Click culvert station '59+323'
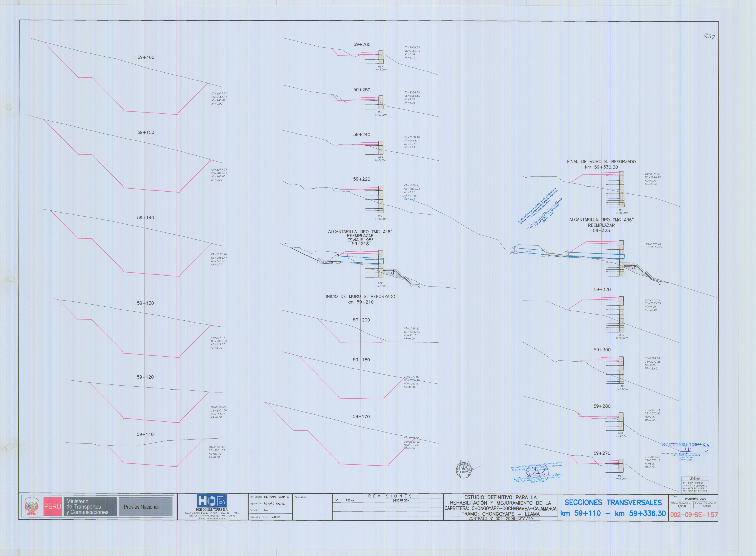 [x=601, y=231]
